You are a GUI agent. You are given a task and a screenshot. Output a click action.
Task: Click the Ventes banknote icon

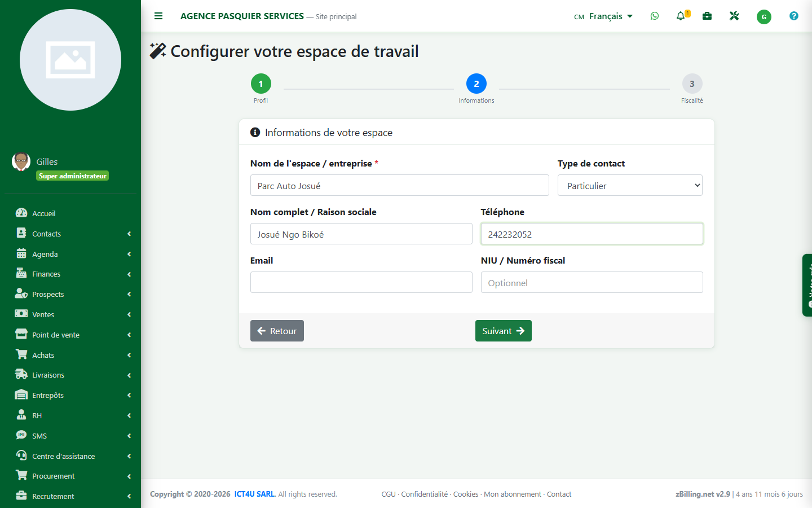pyautogui.click(x=21, y=314)
